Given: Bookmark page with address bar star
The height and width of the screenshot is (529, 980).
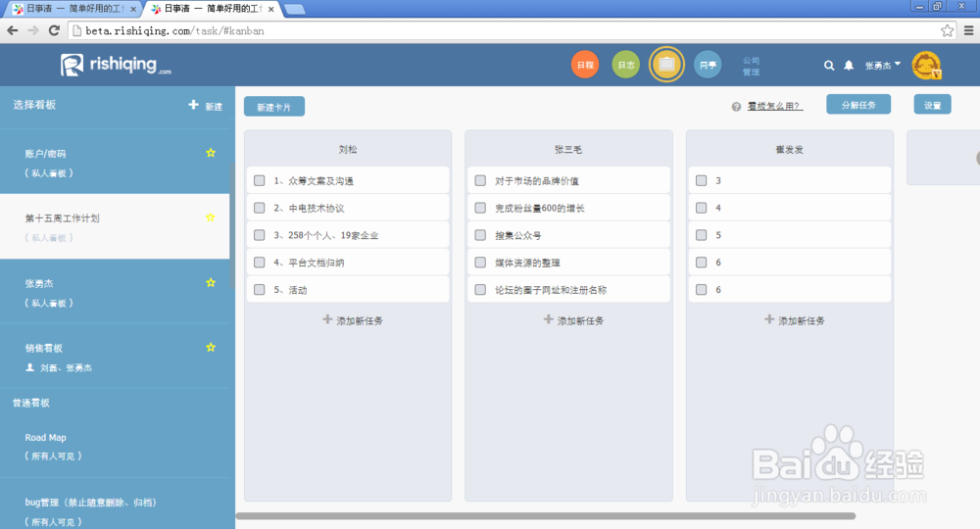Looking at the screenshot, I should [x=948, y=30].
